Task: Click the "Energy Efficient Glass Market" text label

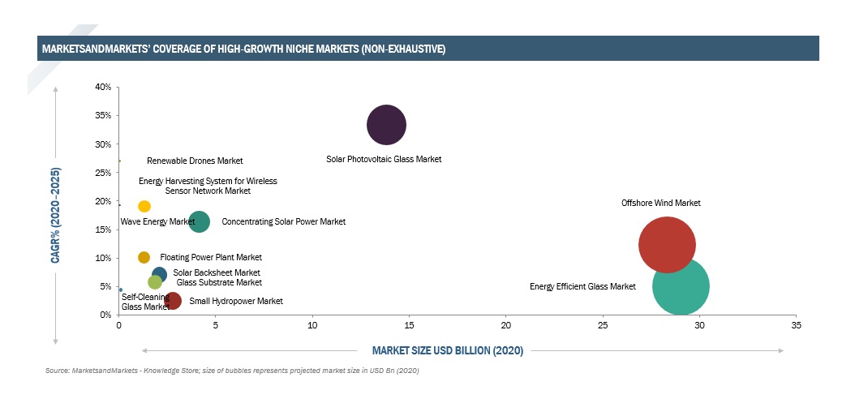Action: tap(582, 287)
